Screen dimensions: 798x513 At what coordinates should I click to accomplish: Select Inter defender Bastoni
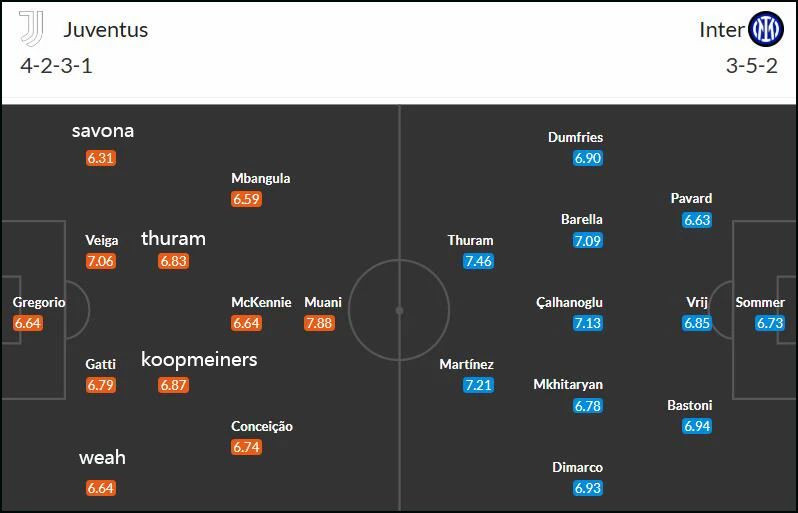click(690, 405)
